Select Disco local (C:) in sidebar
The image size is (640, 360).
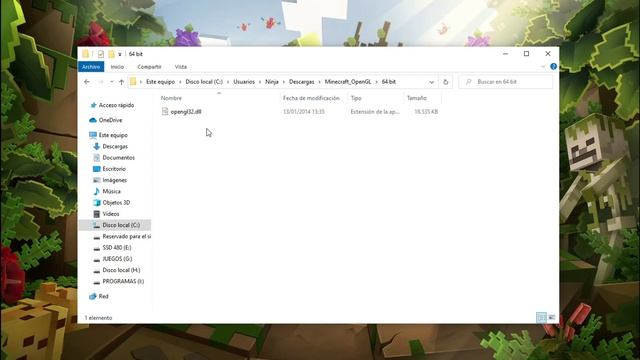(x=121, y=225)
